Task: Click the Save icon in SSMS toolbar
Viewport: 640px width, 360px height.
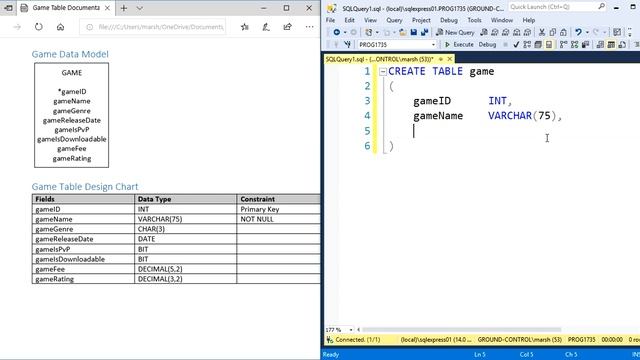Action: coord(413,32)
